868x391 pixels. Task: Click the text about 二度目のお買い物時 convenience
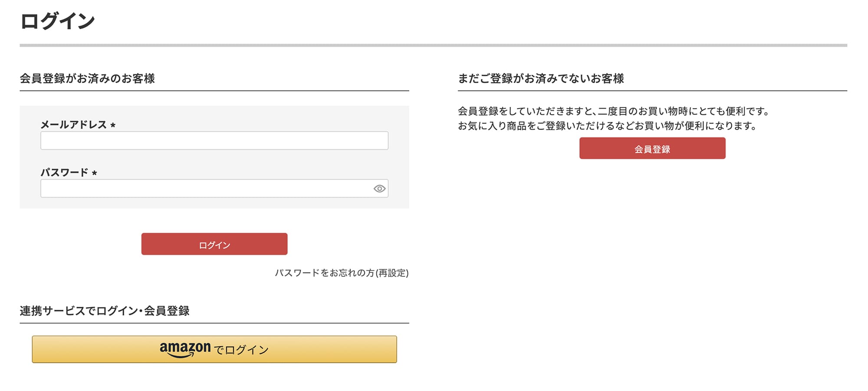point(613,111)
